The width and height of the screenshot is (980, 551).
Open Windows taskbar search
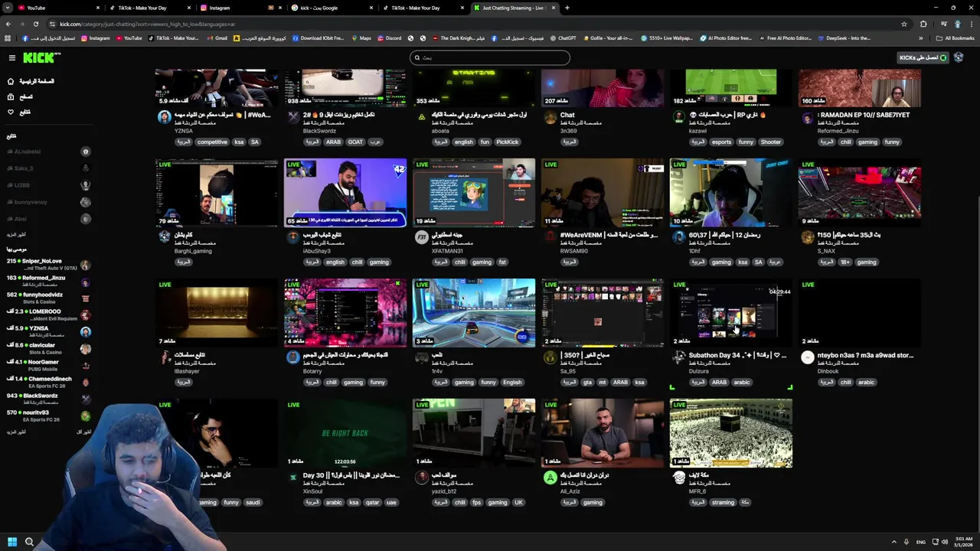point(29,542)
